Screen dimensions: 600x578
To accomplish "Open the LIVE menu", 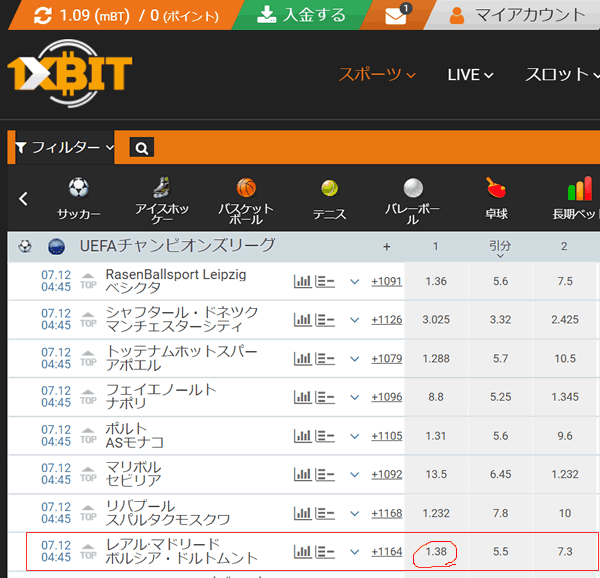I will point(470,75).
